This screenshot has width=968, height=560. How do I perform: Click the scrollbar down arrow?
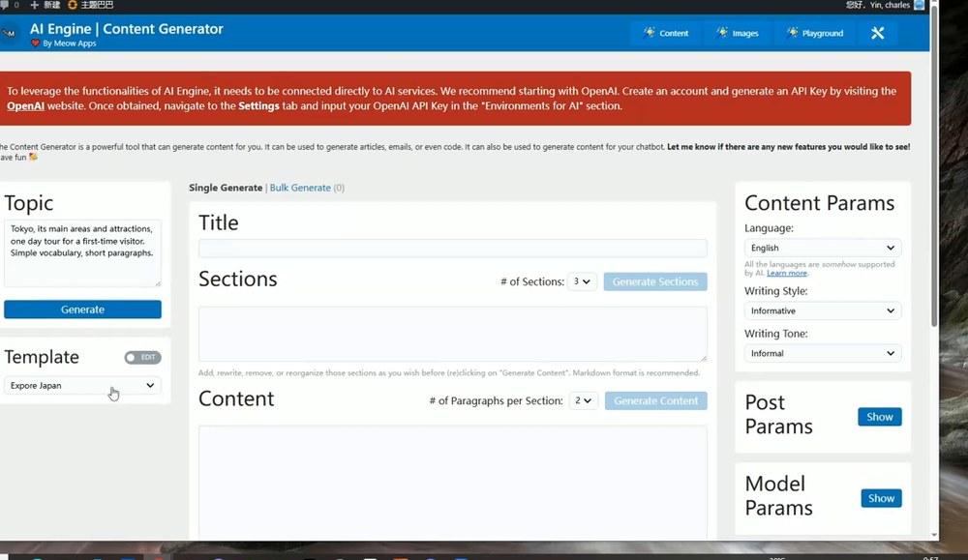[x=934, y=535]
